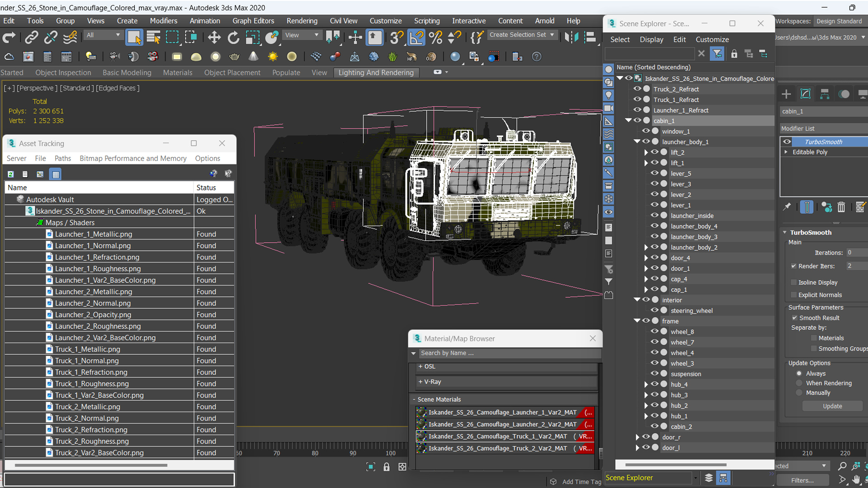The image size is (868, 488).
Task: Collapse the cabin_1 tree node
Action: click(x=628, y=120)
